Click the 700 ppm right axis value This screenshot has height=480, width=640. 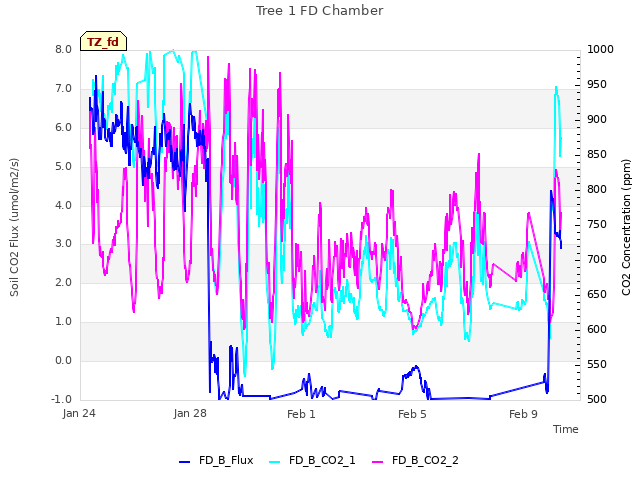pos(597,260)
